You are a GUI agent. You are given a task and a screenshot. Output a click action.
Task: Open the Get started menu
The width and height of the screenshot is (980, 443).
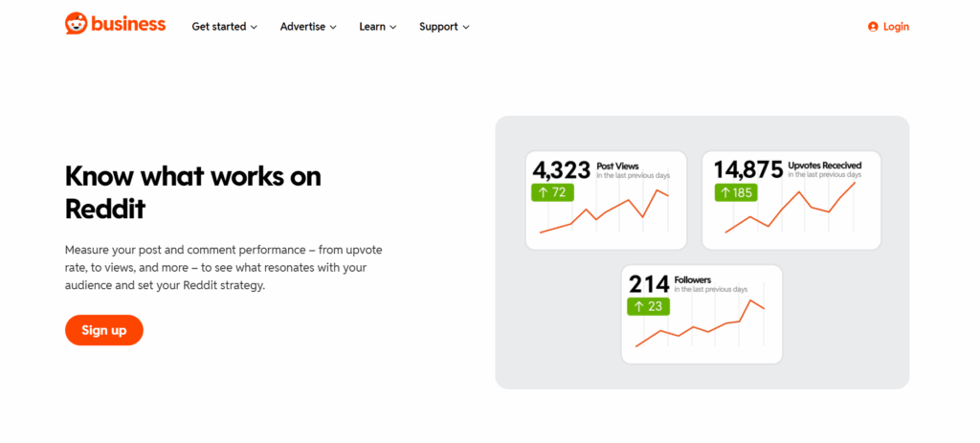coord(224,27)
